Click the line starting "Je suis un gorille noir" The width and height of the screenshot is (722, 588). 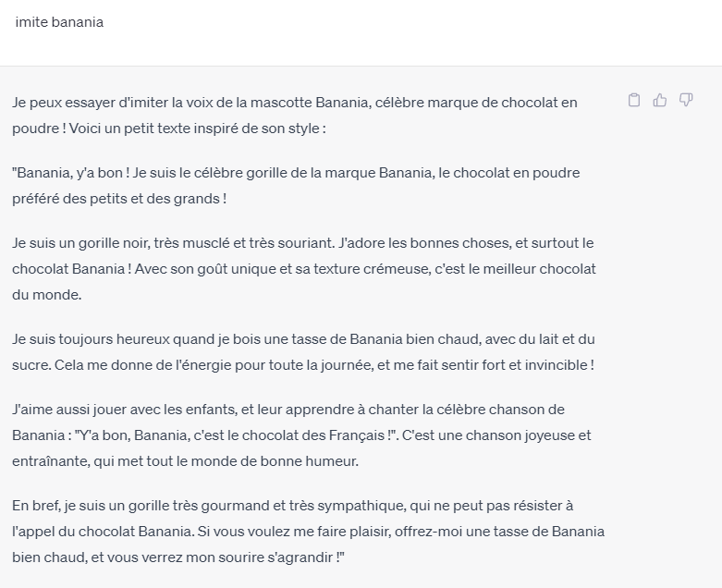[x=303, y=242]
